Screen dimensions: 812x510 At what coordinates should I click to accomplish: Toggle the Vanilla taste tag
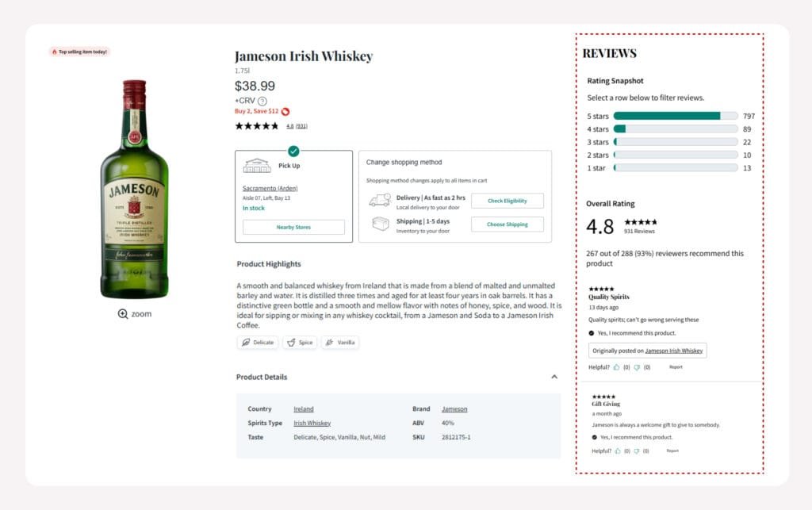coord(339,343)
